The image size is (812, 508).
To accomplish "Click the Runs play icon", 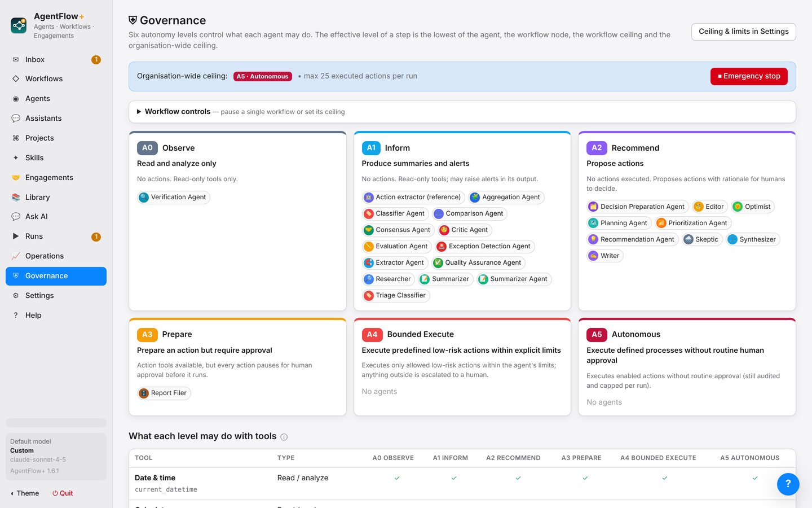I will click(x=16, y=237).
